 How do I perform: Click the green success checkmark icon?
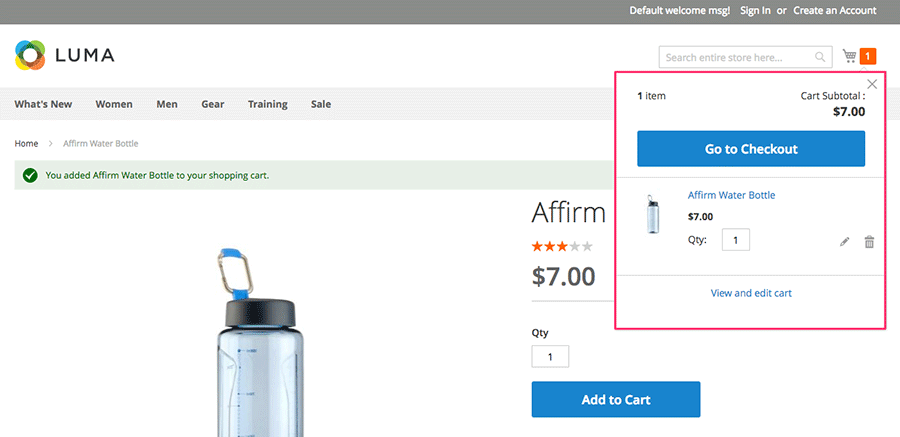click(x=30, y=175)
